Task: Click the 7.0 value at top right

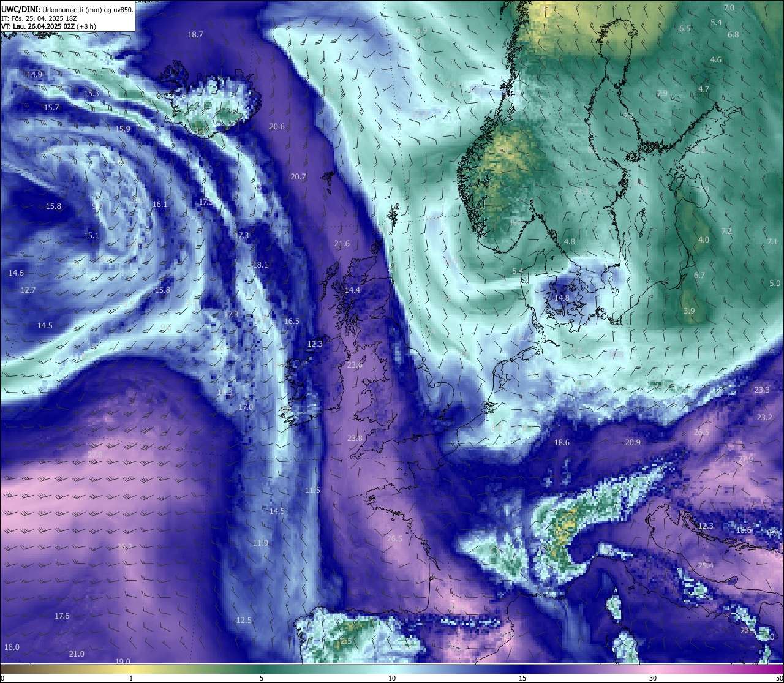Action: [729, 8]
